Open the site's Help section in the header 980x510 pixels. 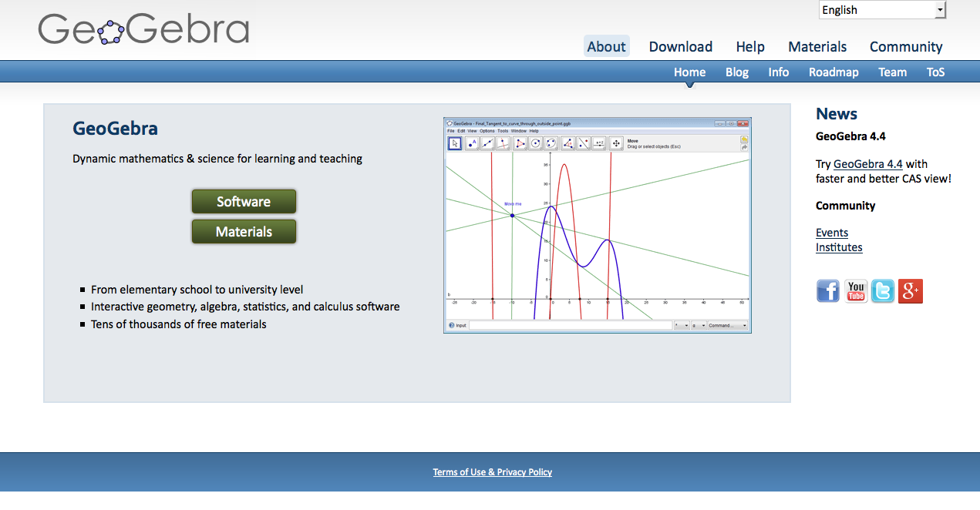tap(750, 46)
